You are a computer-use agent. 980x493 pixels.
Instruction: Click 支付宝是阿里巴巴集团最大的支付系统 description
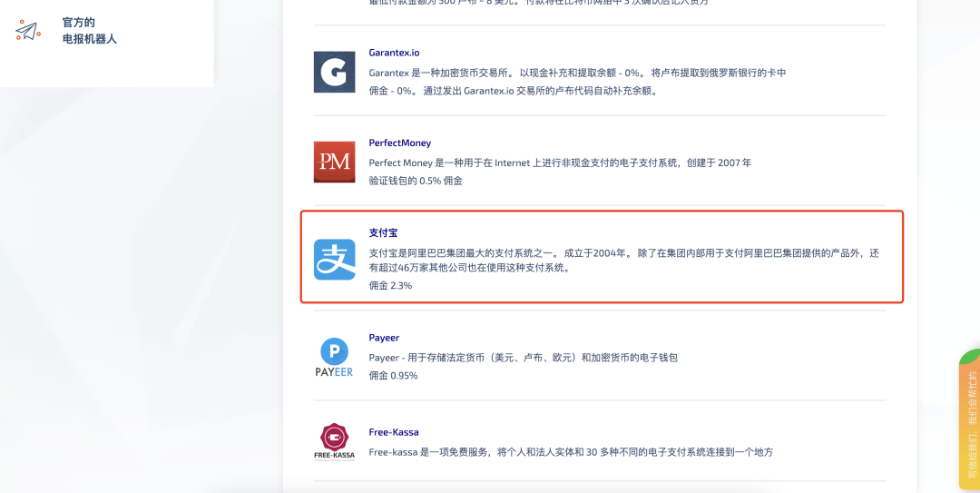tap(624, 261)
